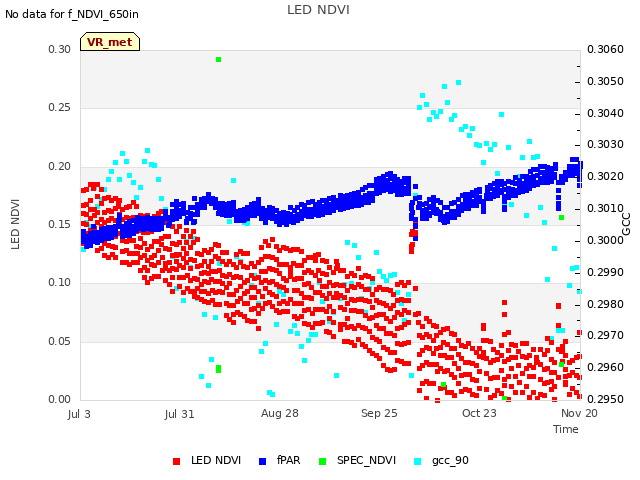Click the blue fPAR legend swatch
The image size is (640, 480).
[x=262, y=461]
